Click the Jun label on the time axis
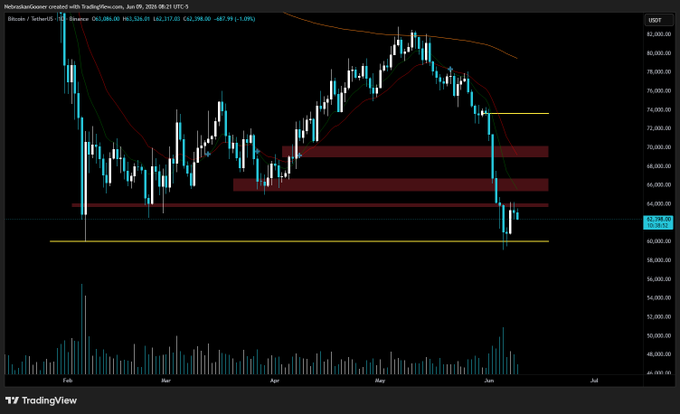 click(x=489, y=381)
